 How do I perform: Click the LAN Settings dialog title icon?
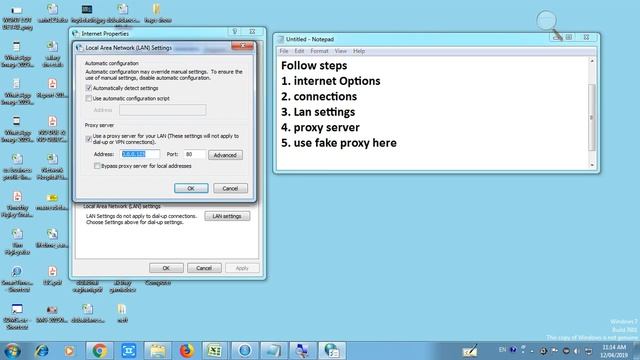80,48
